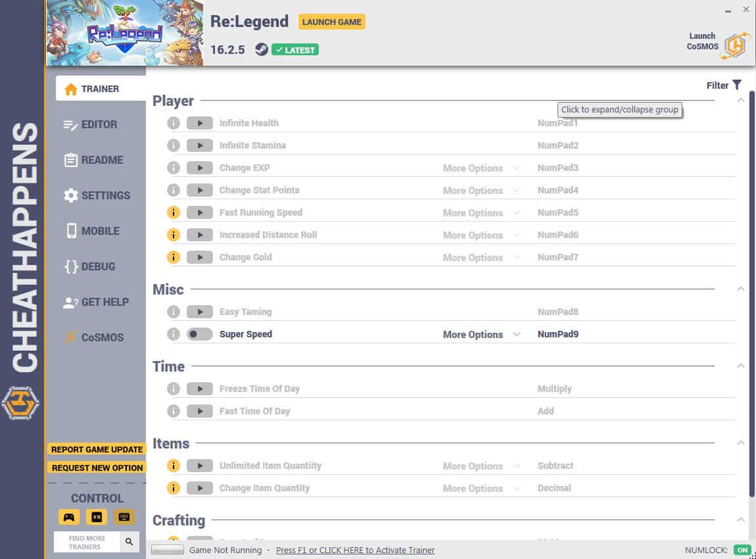Expand More Options for Change Item Quantity
Viewport: 756px width, 559px height.
[x=481, y=489]
